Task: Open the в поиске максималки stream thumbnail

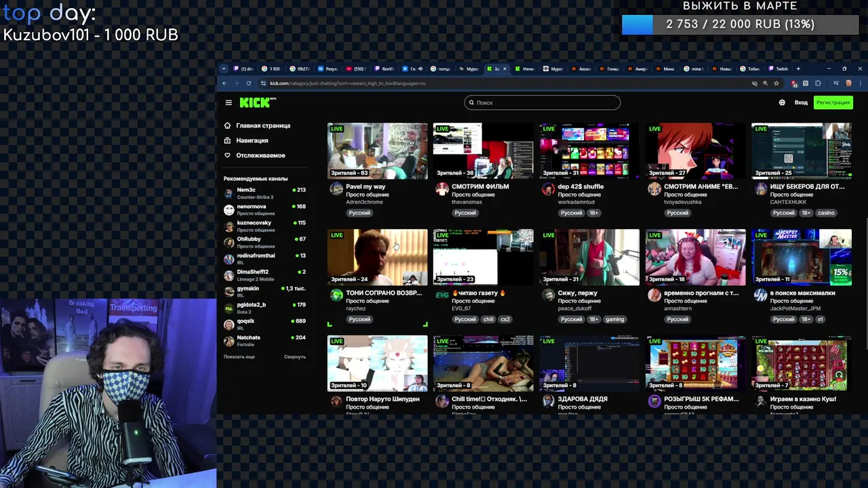Action: [802, 257]
